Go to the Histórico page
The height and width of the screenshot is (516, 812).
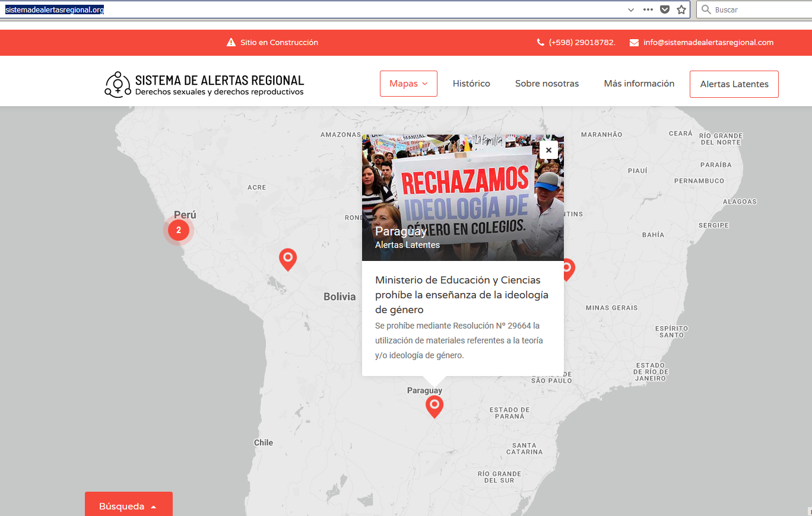[x=471, y=84]
